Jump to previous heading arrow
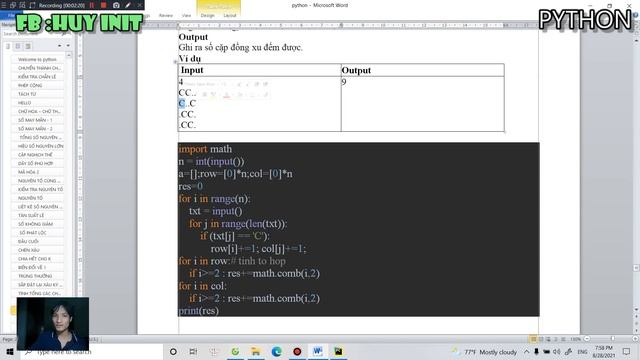Screen dimensions: 640x360 point(60,46)
